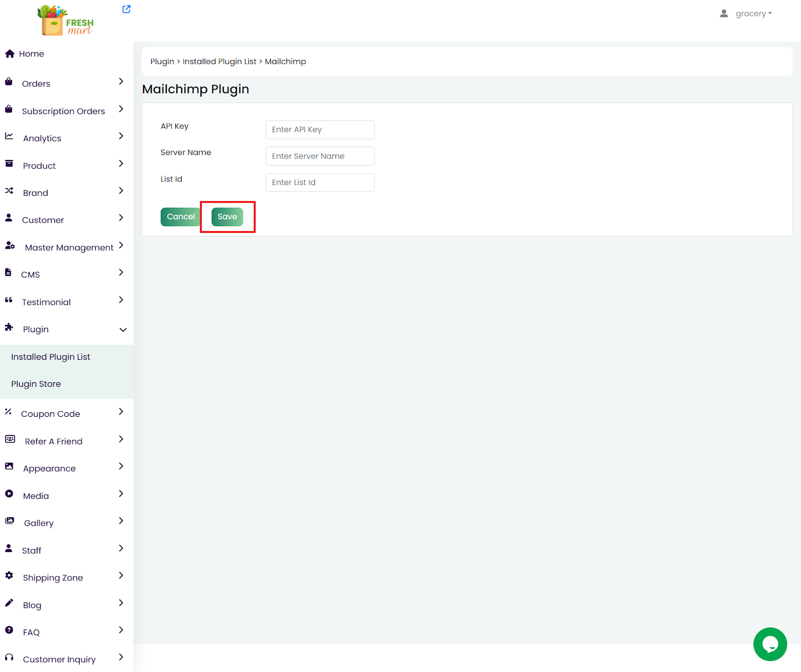Click the Home house icon
The height and width of the screenshot is (672, 801).
tap(10, 54)
